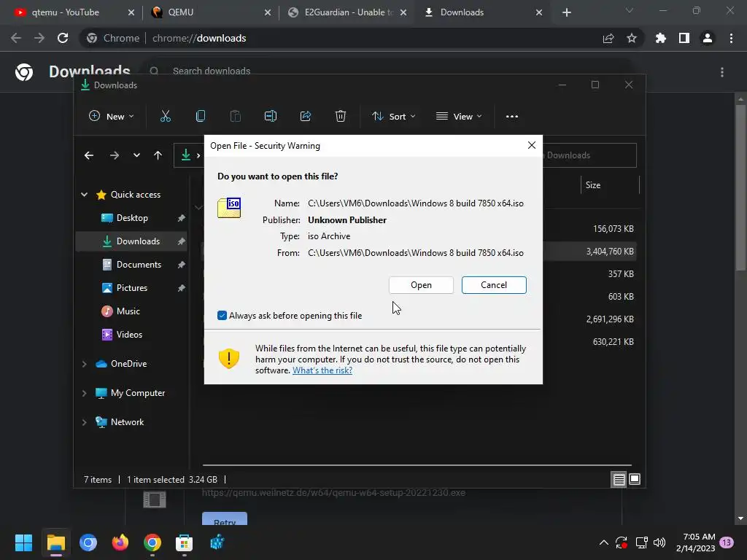Open recent locations dropdown arrow in Explorer

click(136, 155)
